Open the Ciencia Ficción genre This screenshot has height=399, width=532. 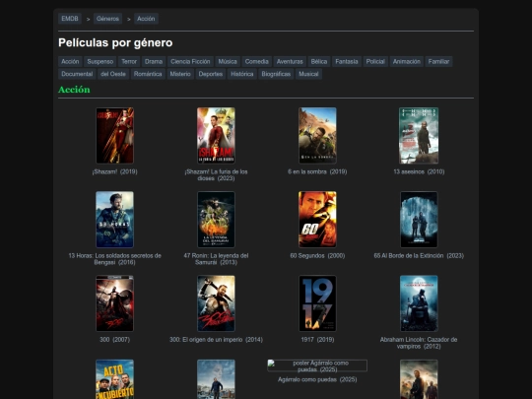(190, 61)
